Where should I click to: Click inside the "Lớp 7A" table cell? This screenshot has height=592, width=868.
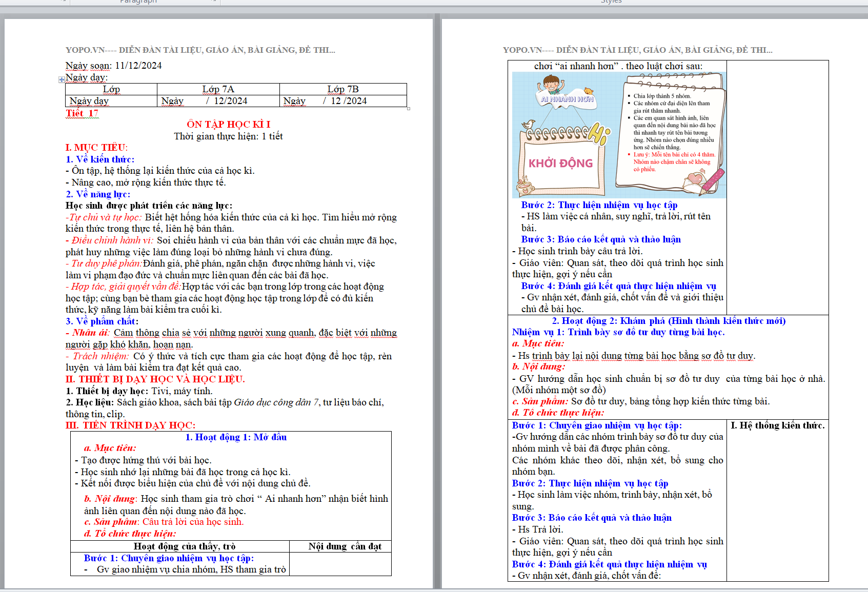click(x=218, y=89)
